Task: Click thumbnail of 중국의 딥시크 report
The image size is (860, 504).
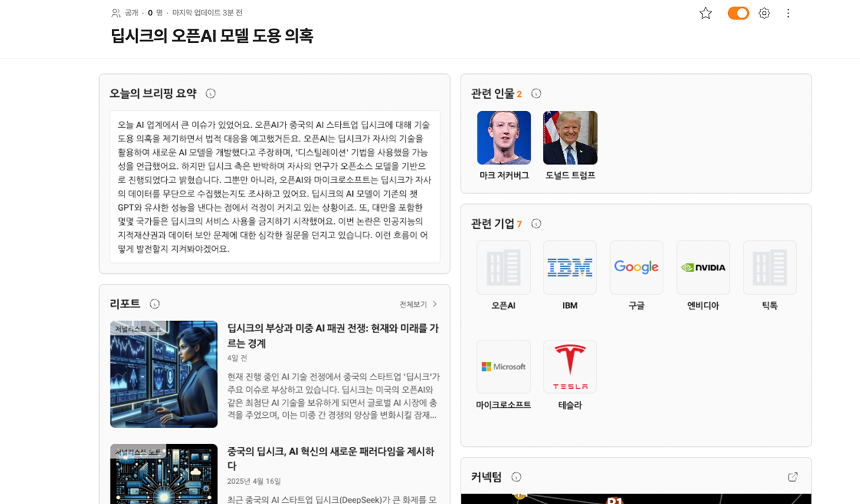Action: [164, 474]
